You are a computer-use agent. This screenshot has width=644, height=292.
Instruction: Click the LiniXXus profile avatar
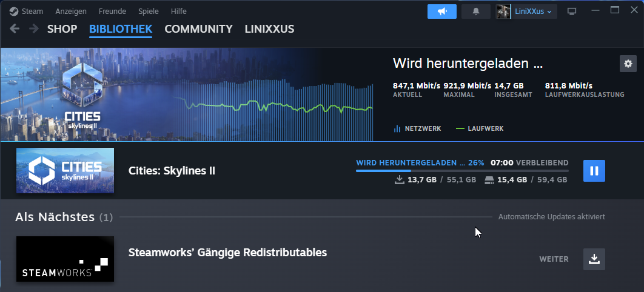(x=503, y=12)
